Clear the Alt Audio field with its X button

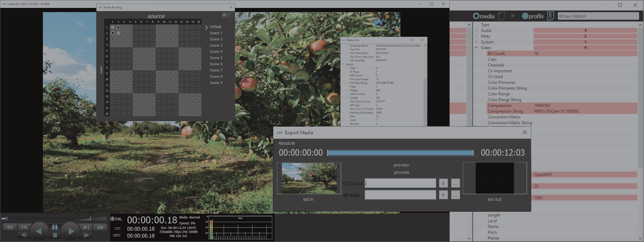[x=443, y=195]
